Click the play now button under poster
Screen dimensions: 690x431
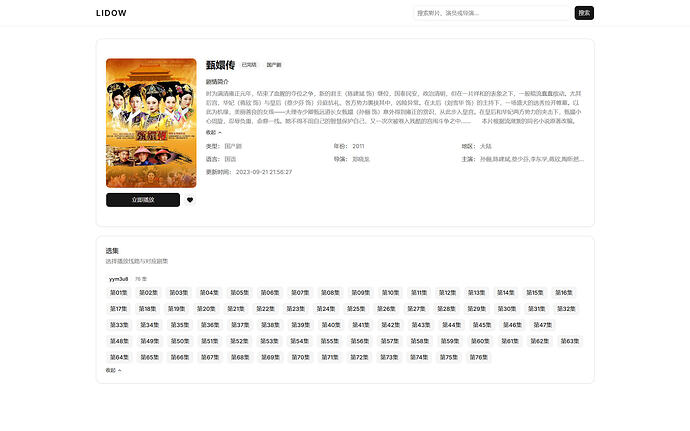(x=143, y=200)
